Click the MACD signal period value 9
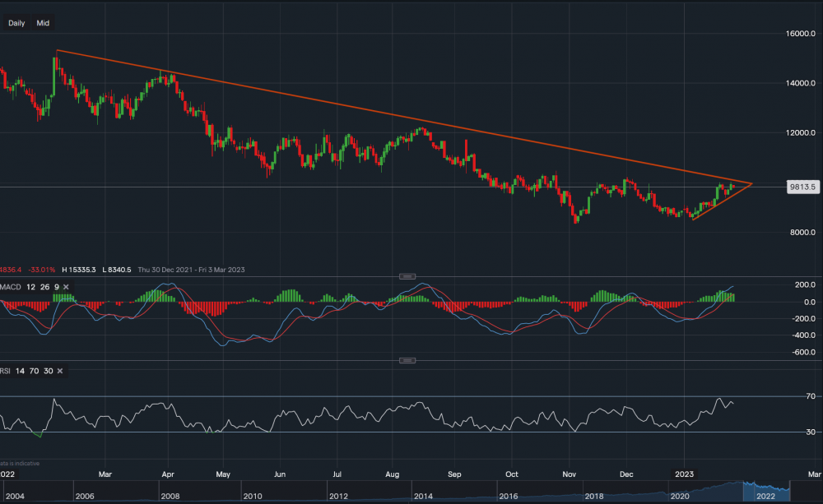The height and width of the screenshot is (504, 823). [x=56, y=286]
